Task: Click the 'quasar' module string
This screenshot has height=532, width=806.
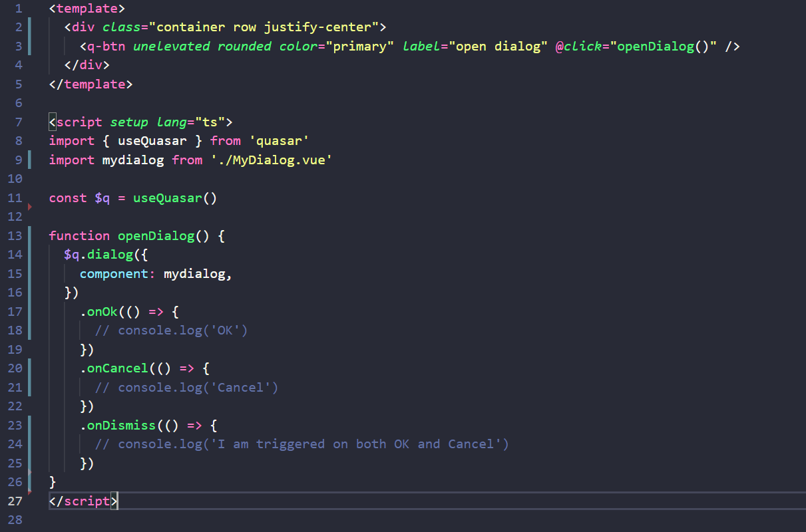Action: point(279,140)
